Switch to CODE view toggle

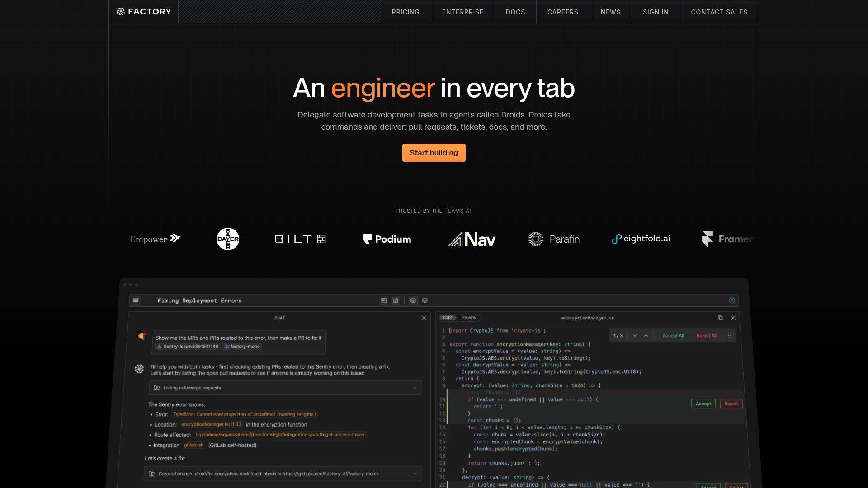click(448, 318)
